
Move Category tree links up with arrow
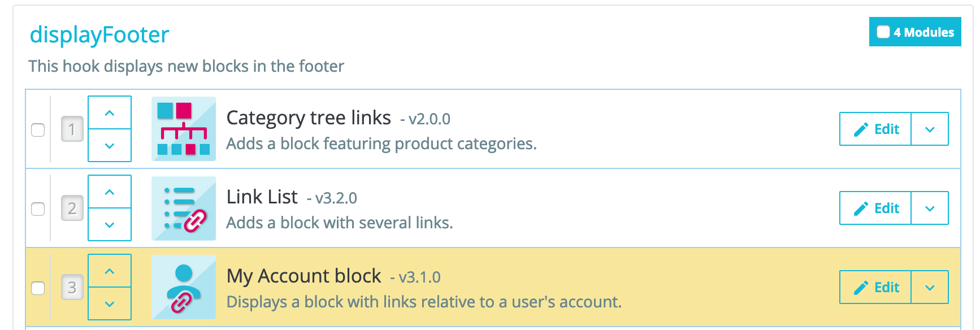coord(110,112)
